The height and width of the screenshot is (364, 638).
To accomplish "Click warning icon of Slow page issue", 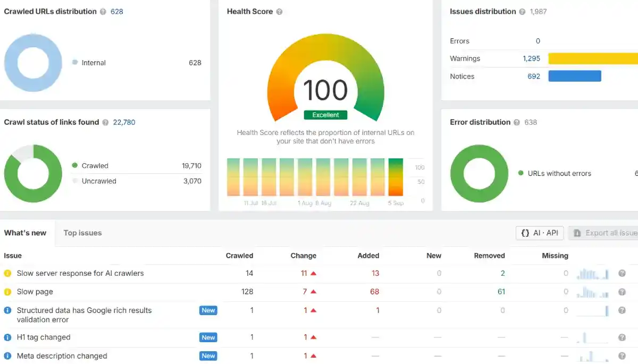I will point(7,292).
